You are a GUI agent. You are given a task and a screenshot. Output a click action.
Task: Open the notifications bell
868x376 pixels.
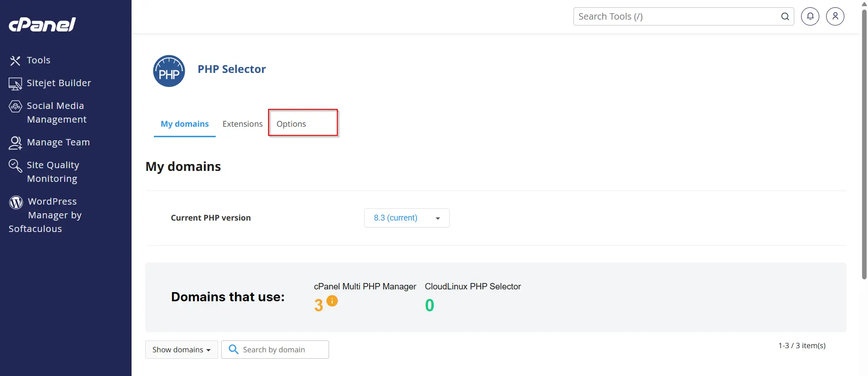point(810,16)
